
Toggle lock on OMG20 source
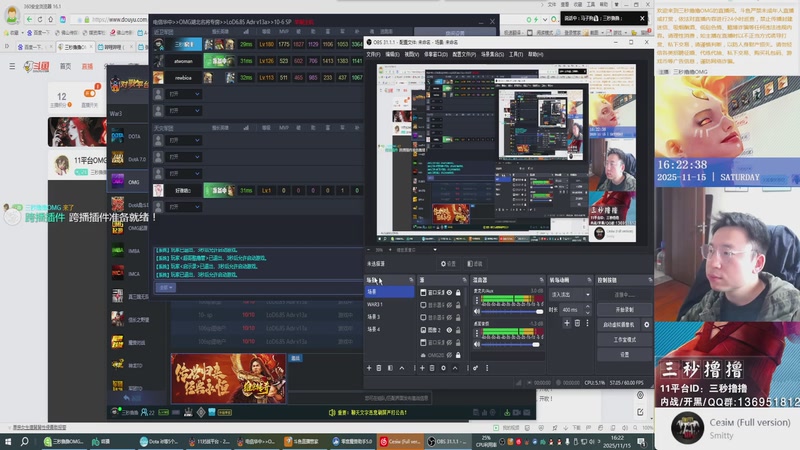pos(458,355)
